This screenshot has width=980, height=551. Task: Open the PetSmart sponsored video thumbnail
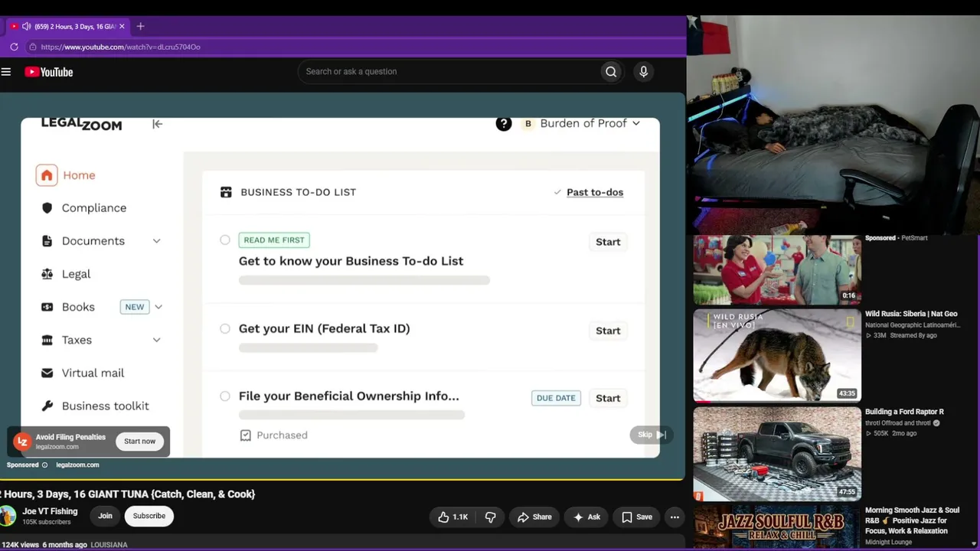[777, 270]
